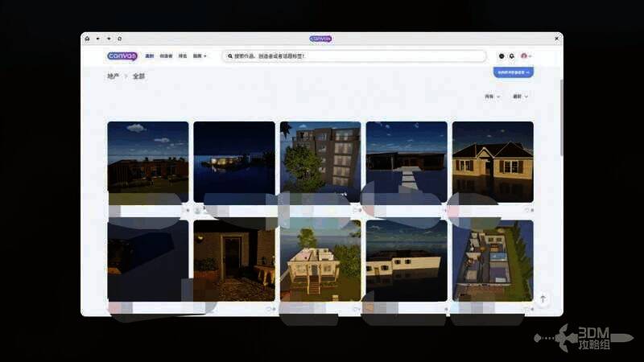644x362 pixels.
Task: Open the dark round icon beside the bell
Action: coord(502,56)
